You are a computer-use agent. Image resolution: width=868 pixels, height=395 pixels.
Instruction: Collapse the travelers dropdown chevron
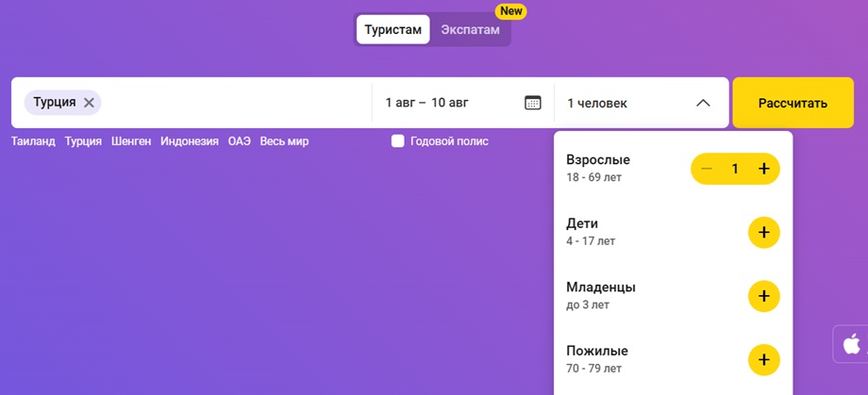pos(703,103)
